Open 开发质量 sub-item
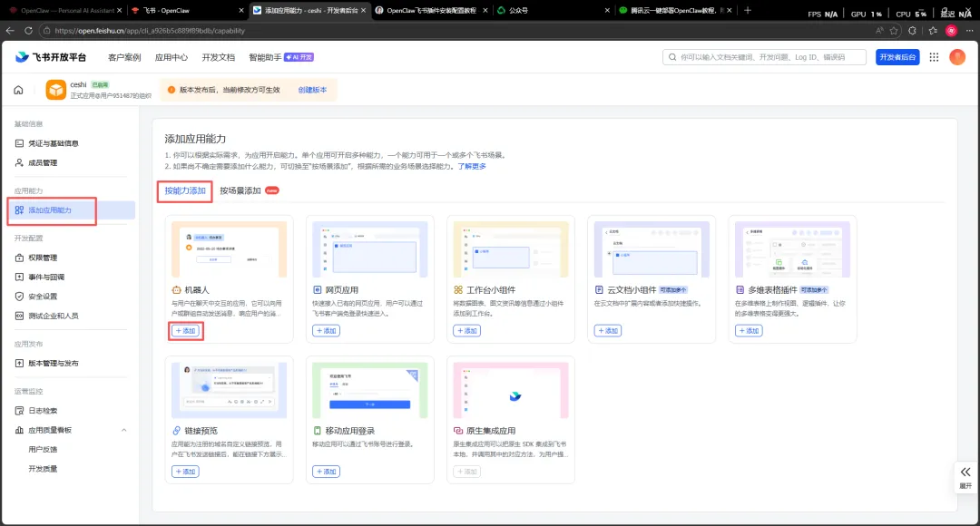 (43, 469)
